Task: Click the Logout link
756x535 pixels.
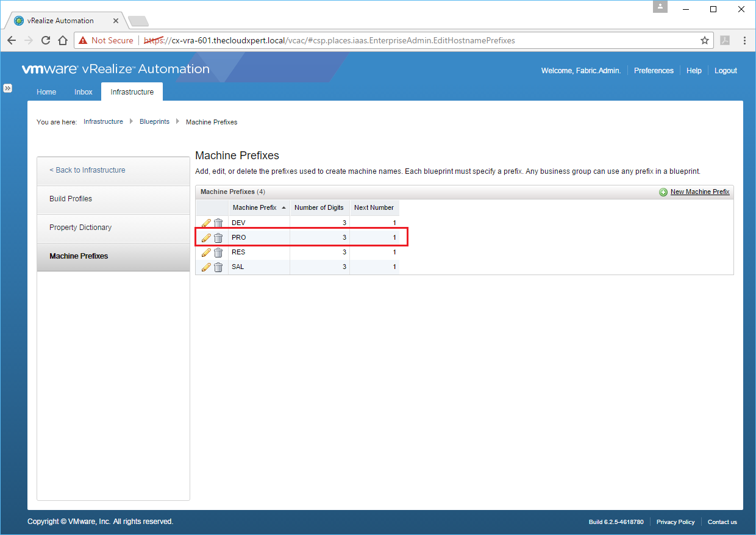Action: [x=726, y=71]
